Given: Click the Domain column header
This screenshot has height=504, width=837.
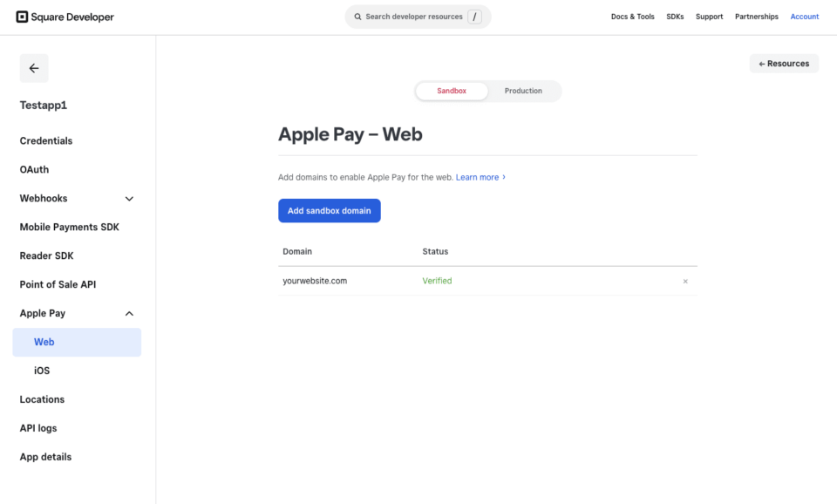Looking at the screenshot, I should coord(297,251).
